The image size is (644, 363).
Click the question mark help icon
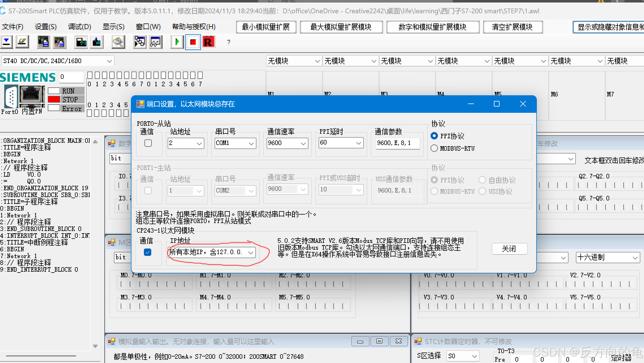tap(228, 42)
